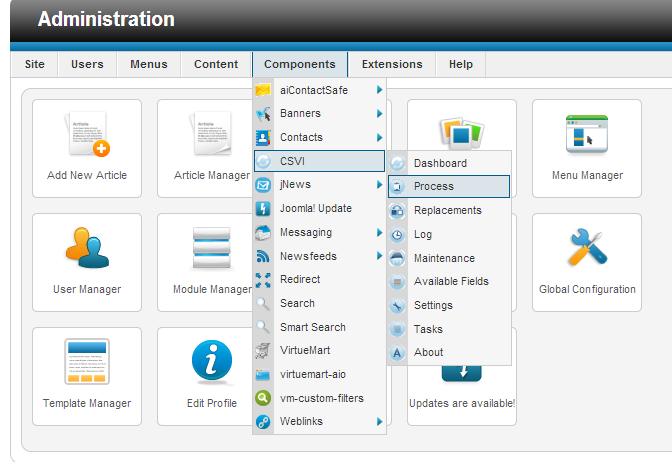672x462 pixels.
Task: Click the Add New Article label
Action: [87, 175]
